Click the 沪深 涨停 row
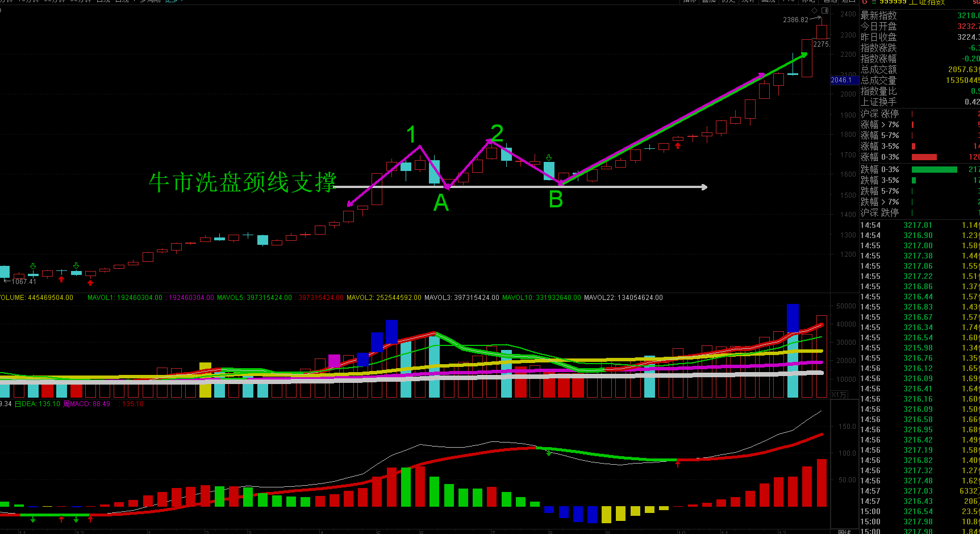 [x=920, y=114]
